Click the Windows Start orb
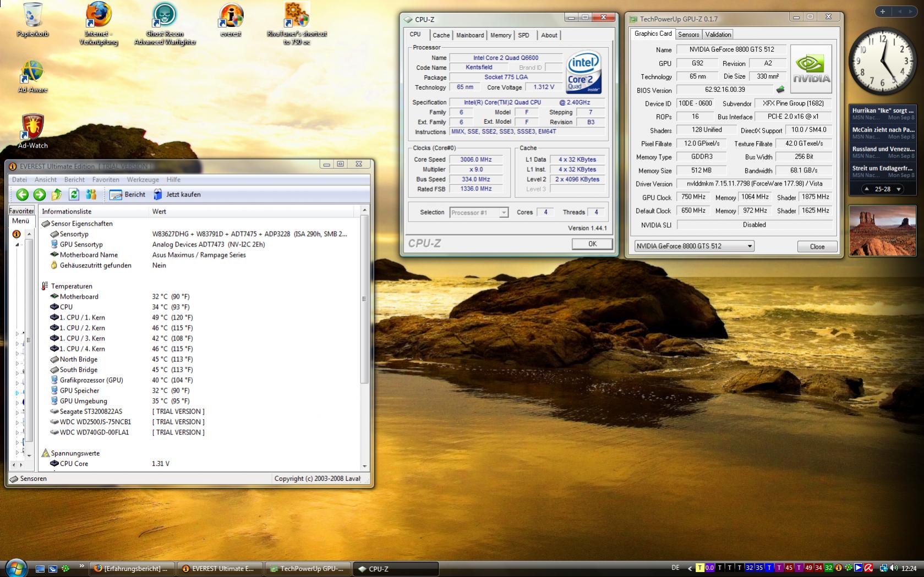The image size is (924, 577). (15, 568)
